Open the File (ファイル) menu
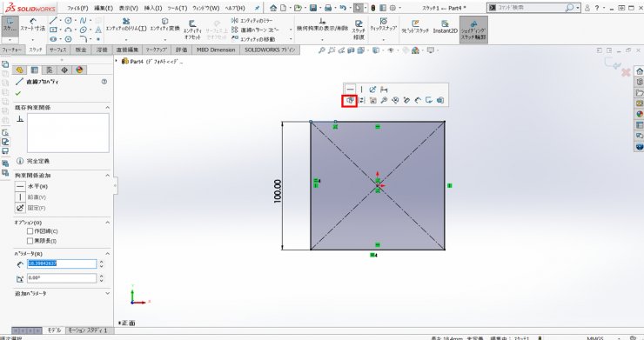 pos(77,8)
